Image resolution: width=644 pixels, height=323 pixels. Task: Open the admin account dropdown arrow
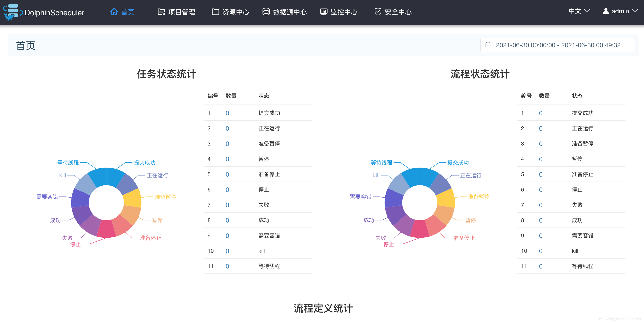[x=635, y=11]
